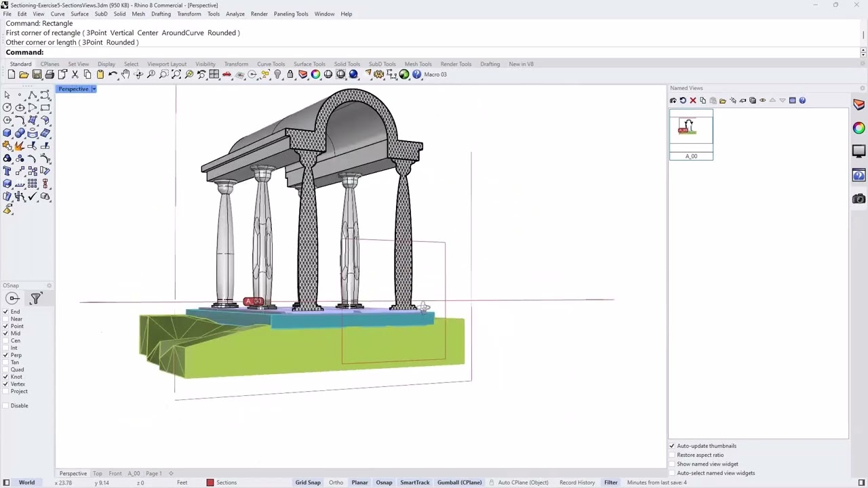This screenshot has width=868, height=488.
Task: Toggle the Point object snap checkbox
Action: [x=5, y=326]
